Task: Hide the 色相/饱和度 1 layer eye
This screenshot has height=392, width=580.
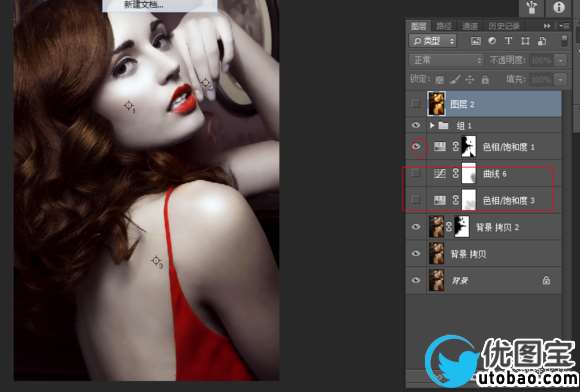Action: pos(416,146)
